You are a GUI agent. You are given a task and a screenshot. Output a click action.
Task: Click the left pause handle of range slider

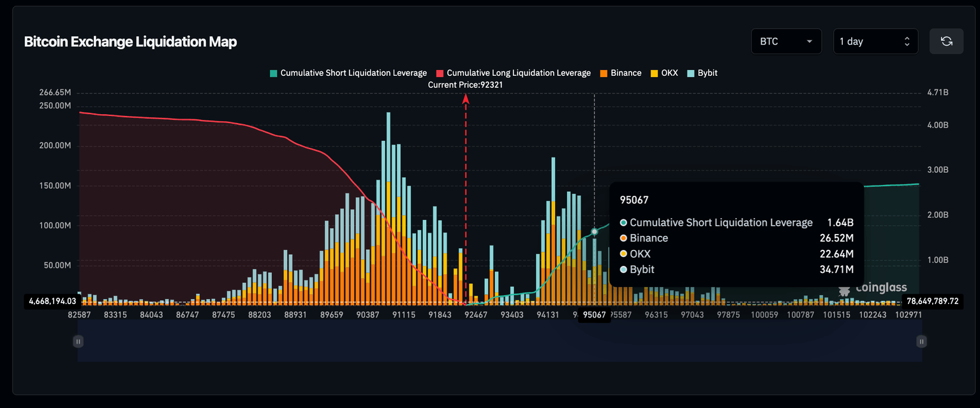[x=78, y=342]
